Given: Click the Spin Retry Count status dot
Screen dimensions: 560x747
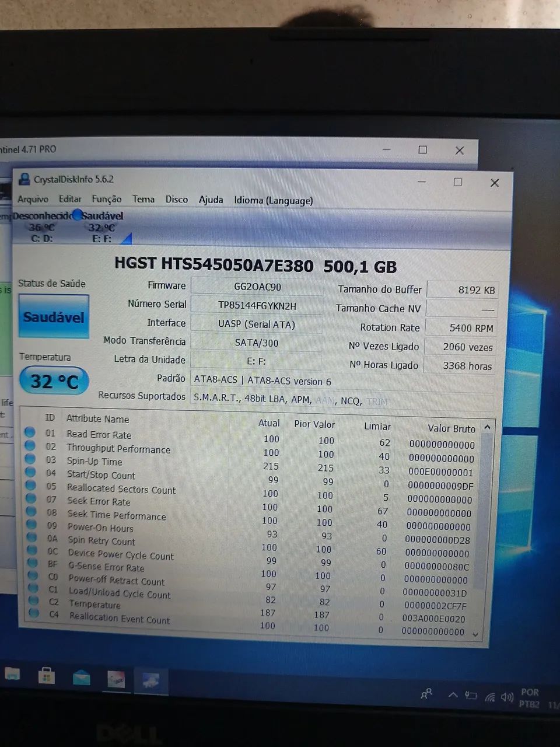Looking at the screenshot, I should click(x=32, y=537).
